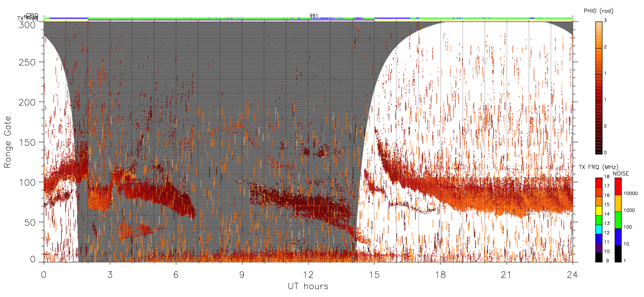Click the 'PHI0 (rad)' colorbar title
This screenshot has height=297, width=644.
(x=598, y=11)
